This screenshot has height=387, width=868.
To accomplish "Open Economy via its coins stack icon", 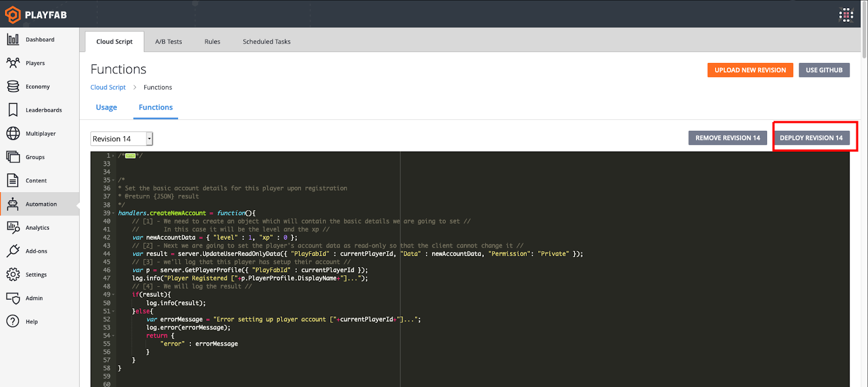I will click(13, 86).
